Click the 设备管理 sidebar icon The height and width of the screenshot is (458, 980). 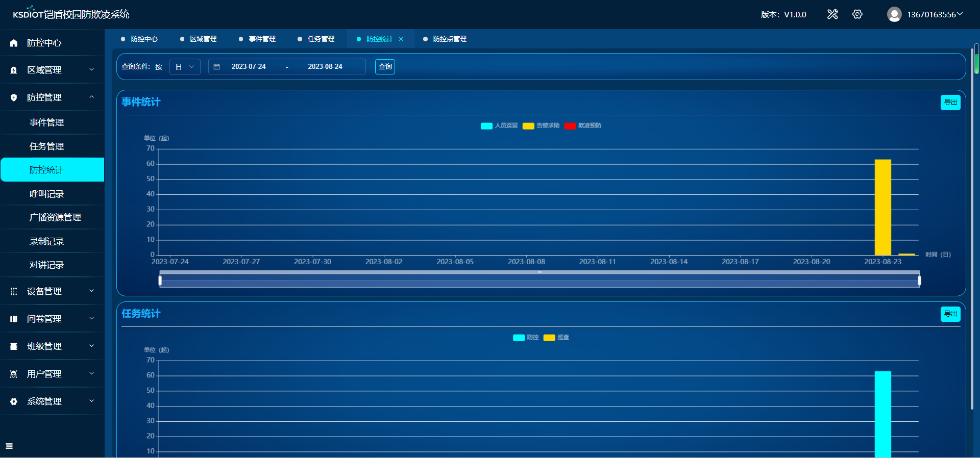(x=14, y=291)
